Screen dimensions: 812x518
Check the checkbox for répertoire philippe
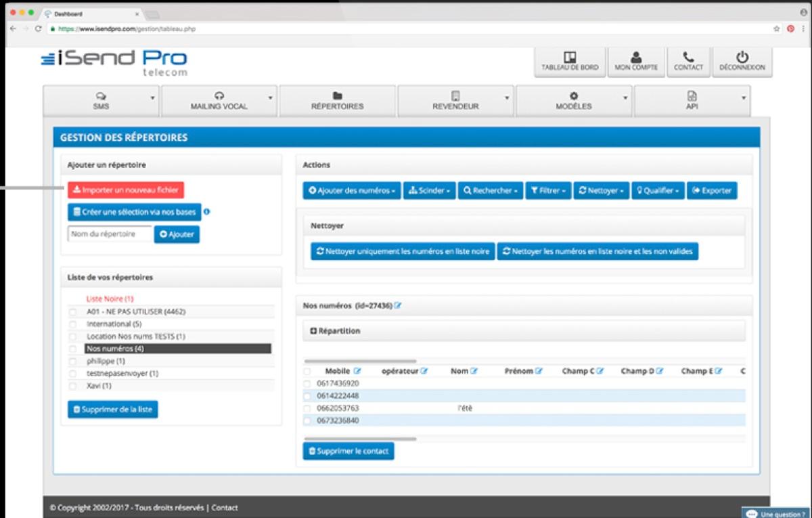pos(72,361)
